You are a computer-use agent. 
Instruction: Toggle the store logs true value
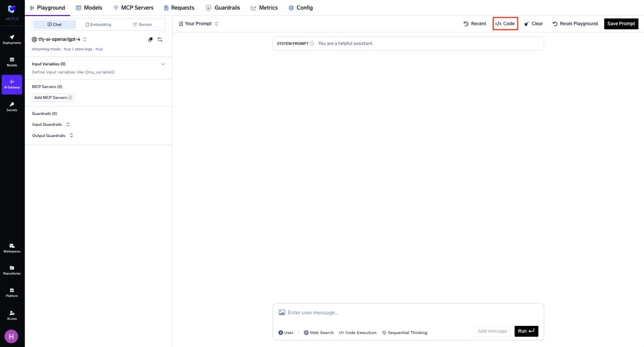coord(99,49)
